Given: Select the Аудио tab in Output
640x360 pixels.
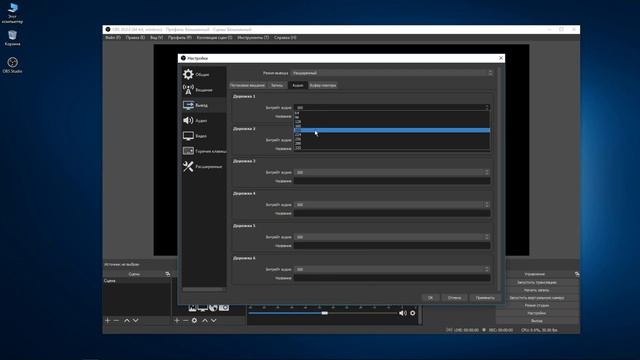Looking at the screenshot, I should tap(298, 85).
